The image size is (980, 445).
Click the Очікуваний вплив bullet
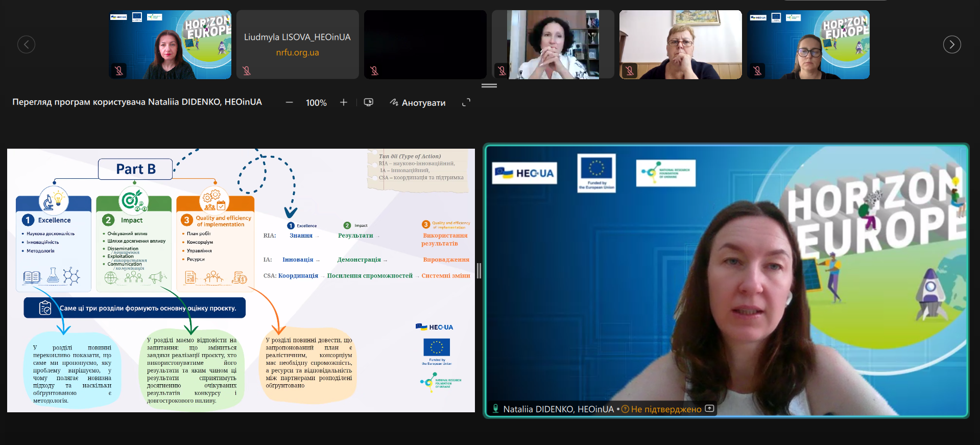coord(127,233)
